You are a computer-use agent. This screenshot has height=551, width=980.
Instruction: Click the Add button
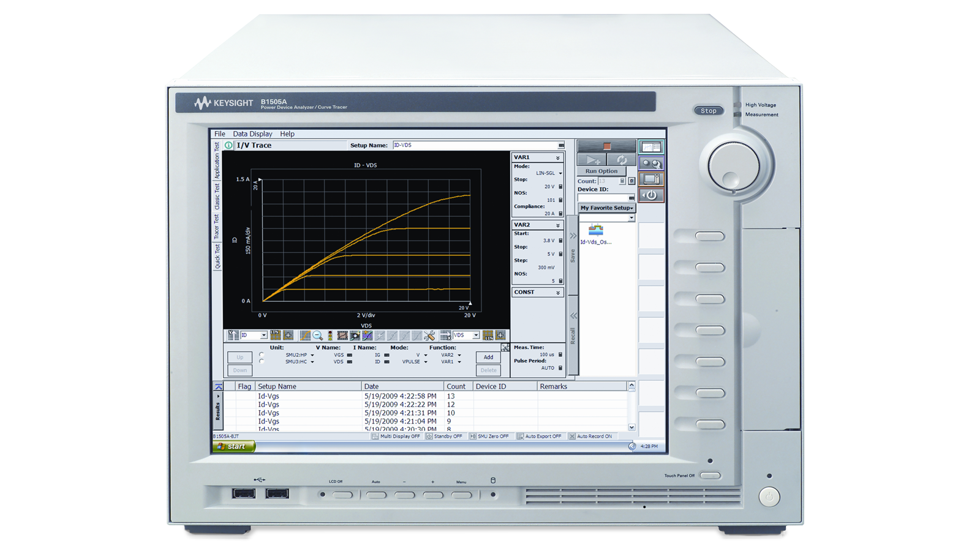488,357
